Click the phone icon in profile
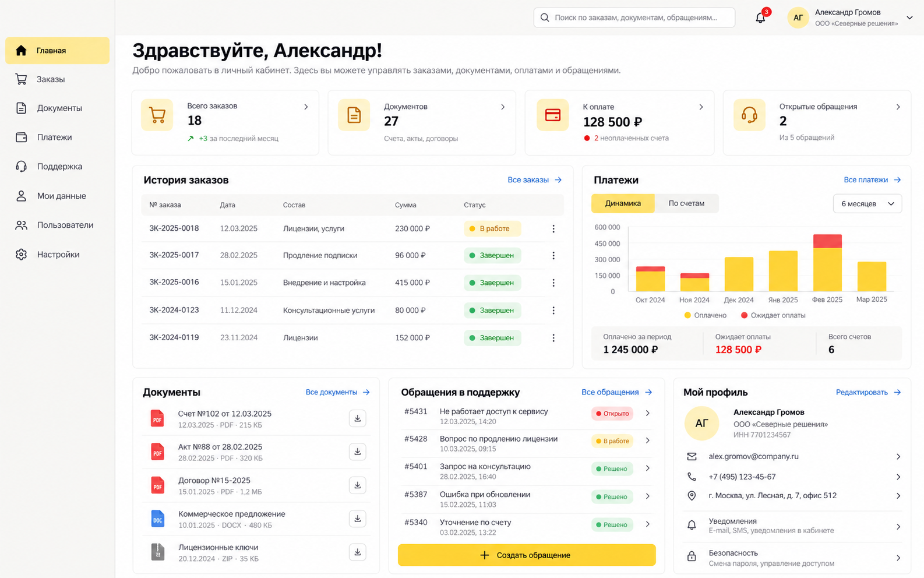The image size is (924, 578). click(x=692, y=477)
